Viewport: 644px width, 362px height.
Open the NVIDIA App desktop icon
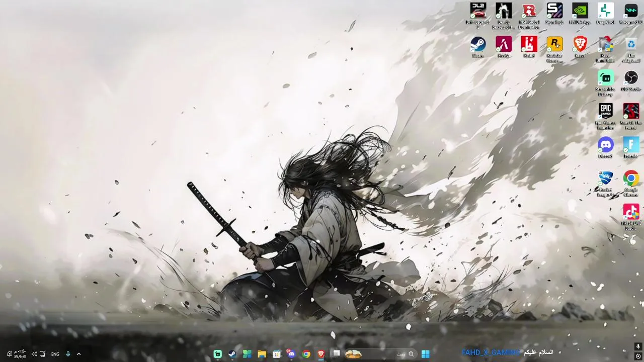[580, 14]
